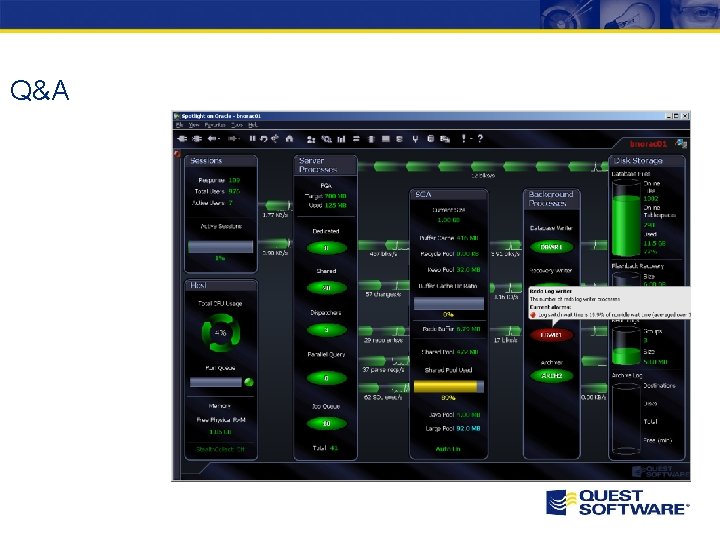This screenshot has height=540, width=720.
Task: Open the bar chart activity toolbar icon
Action: tap(341, 139)
